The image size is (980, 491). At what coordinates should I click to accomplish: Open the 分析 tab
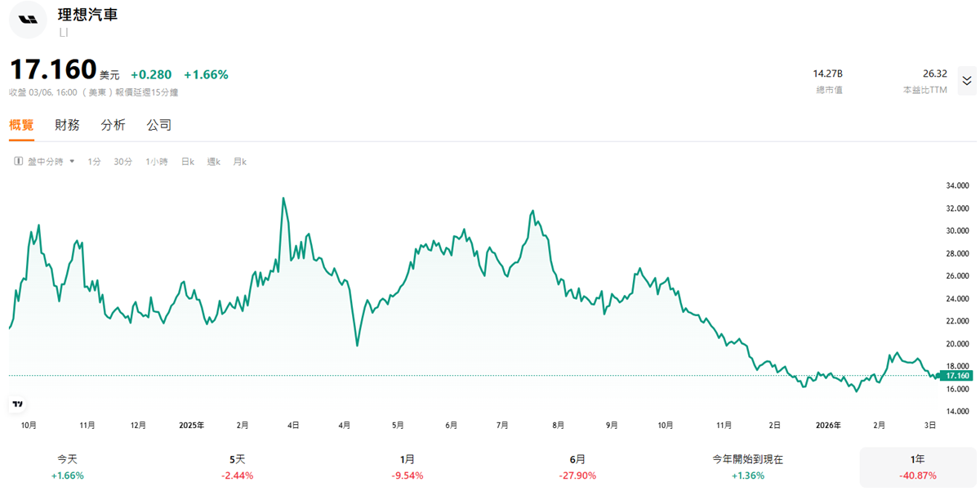tap(113, 125)
